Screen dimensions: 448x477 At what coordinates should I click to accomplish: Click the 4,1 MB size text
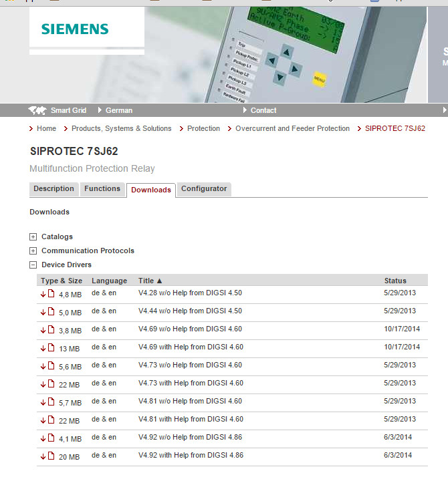70,439
